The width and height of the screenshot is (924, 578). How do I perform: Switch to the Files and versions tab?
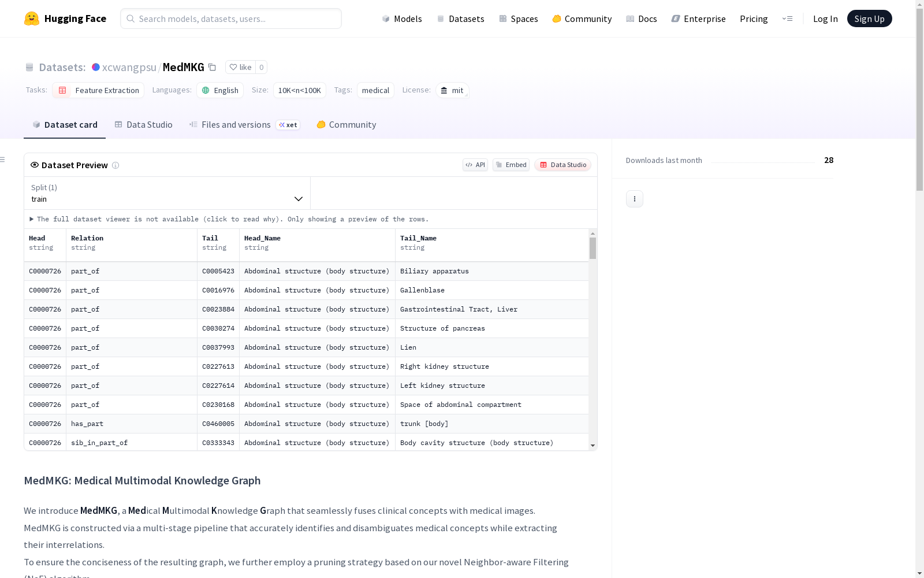(x=245, y=125)
